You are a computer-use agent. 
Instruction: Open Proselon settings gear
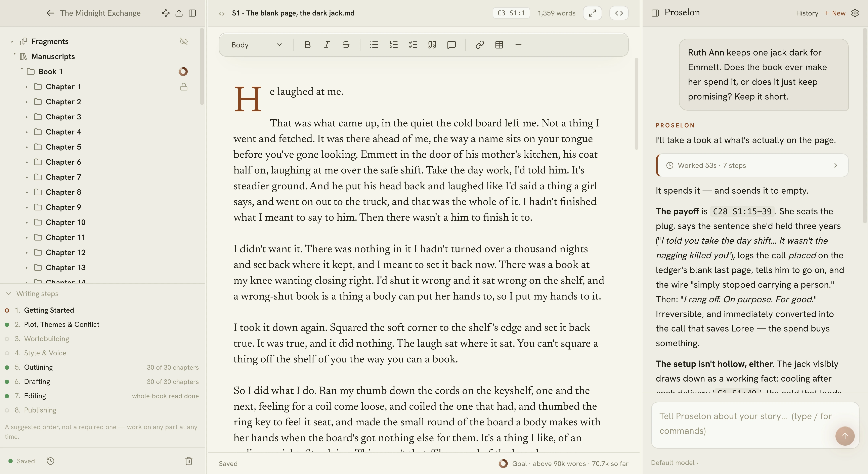(x=855, y=13)
